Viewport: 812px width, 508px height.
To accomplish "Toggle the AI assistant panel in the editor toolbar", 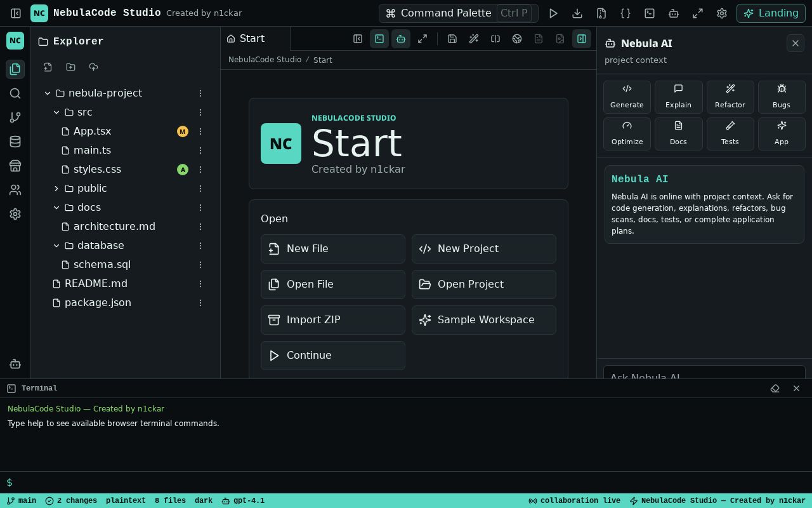I will click(401, 39).
